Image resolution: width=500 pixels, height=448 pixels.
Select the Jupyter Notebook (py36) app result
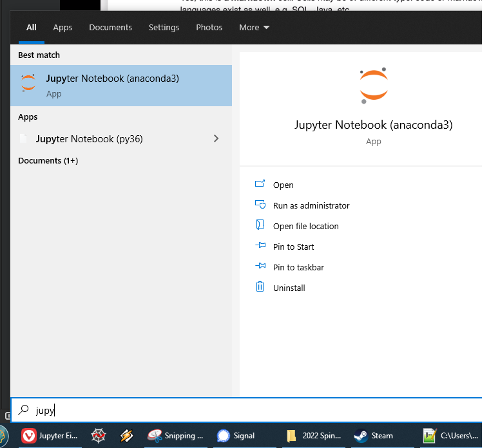(x=121, y=139)
